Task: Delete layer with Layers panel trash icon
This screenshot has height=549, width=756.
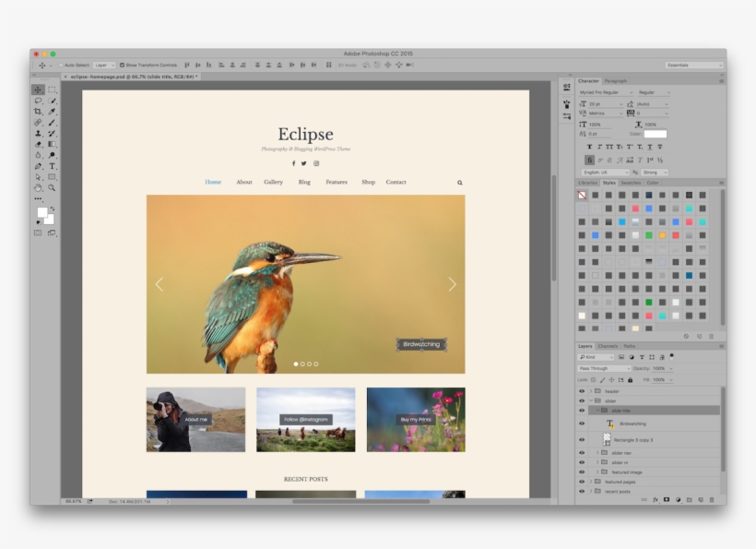Action: click(x=712, y=500)
